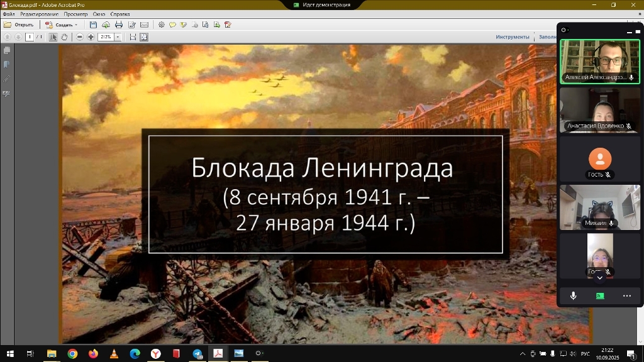Toggle screen sharing button in call panel
Image resolution: width=644 pixels, height=362 pixels.
point(600,295)
